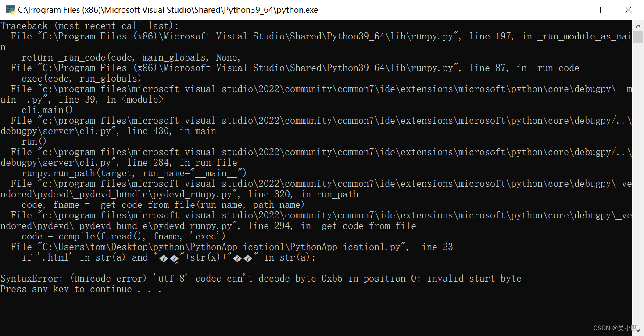Click the 'line 87, in _run_code' text
This screenshot has width=644, height=336.
click(x=524, y=68)
